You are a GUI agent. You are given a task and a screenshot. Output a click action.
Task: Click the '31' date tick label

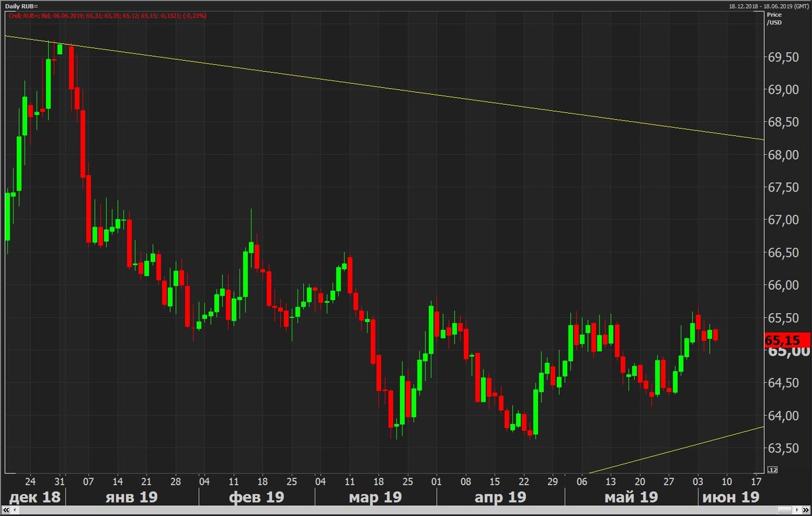[x=60, y=482]
